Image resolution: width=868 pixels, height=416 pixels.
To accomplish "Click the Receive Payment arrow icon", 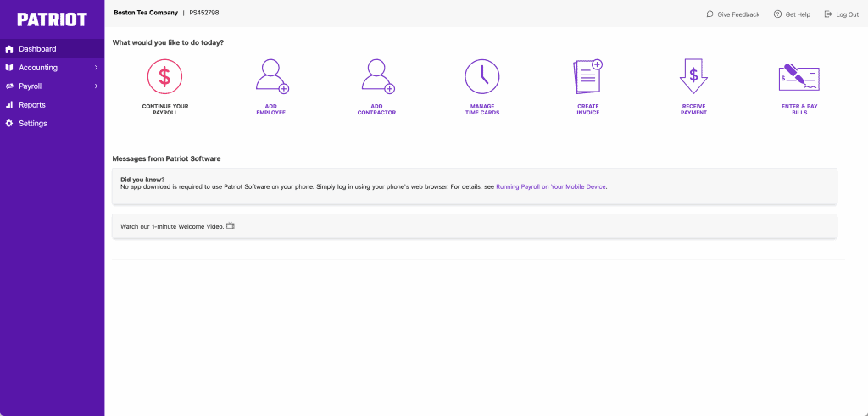I will pyautogui.click(x=693, y=76).
